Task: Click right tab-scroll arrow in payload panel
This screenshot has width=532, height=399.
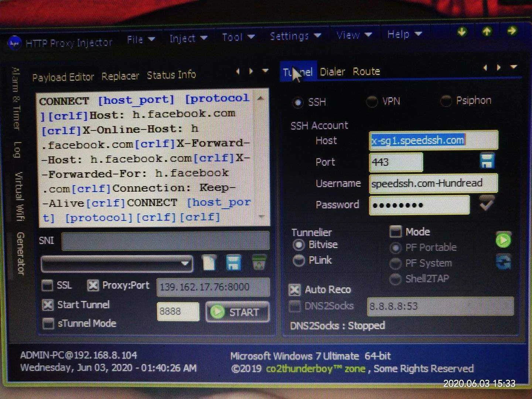Action: 252,71
